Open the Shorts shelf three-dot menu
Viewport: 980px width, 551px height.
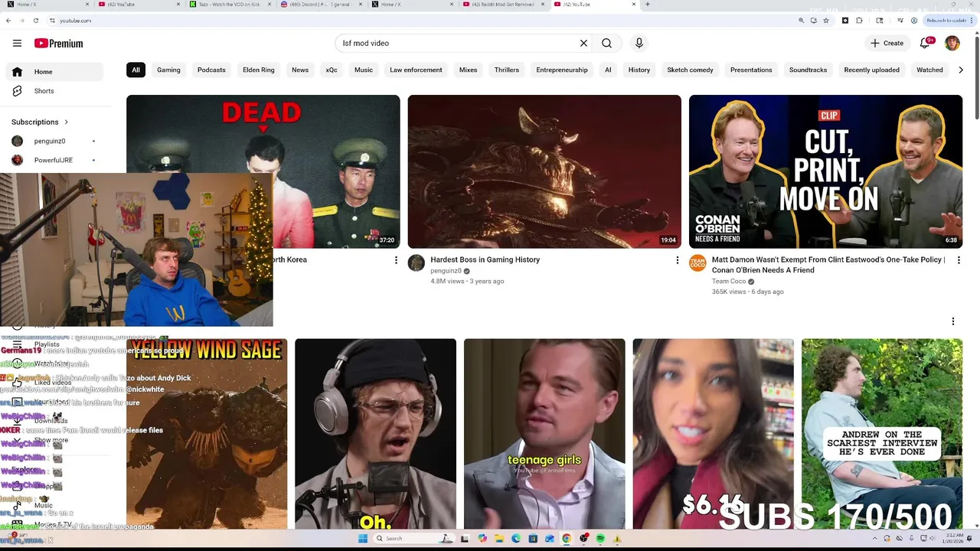[x=953, y=321]
